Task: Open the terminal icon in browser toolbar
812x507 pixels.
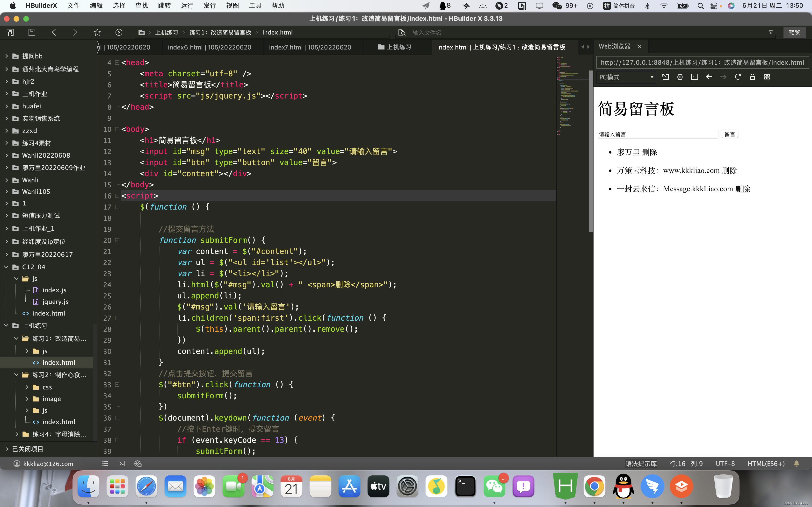Action: click(694, 77)
